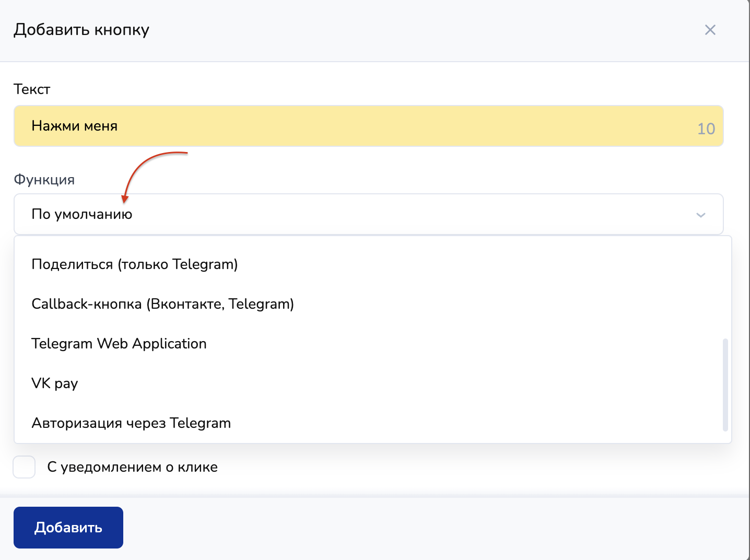Viewport: 750px width, 560px height.
Task: Click the Добавить кнопку dialog title
Action: (x=81, y=30)
